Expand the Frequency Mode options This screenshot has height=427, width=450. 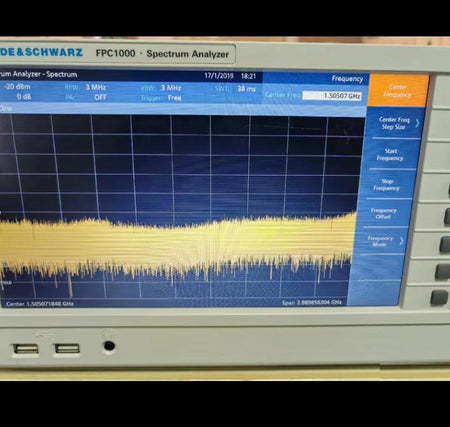pyautogui.click(x=381, y=241)
